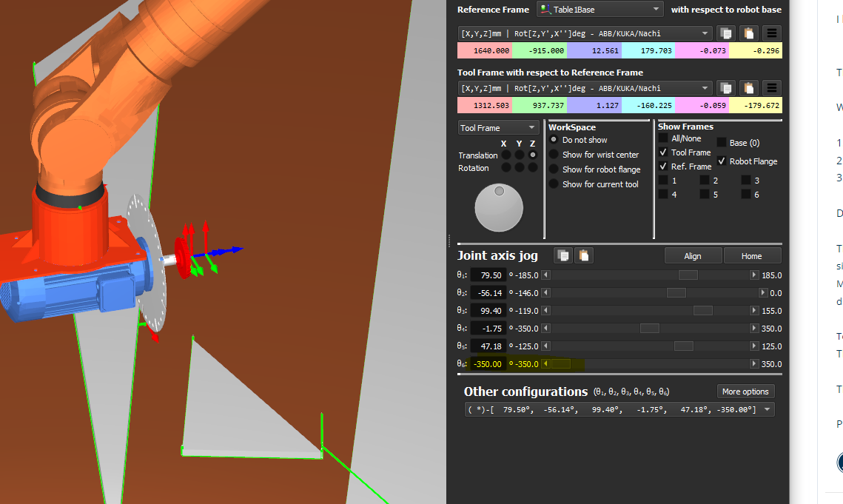The image size is (843, 504).
Task: Click the θ3 joint value input field
Action: click(488, 311)
